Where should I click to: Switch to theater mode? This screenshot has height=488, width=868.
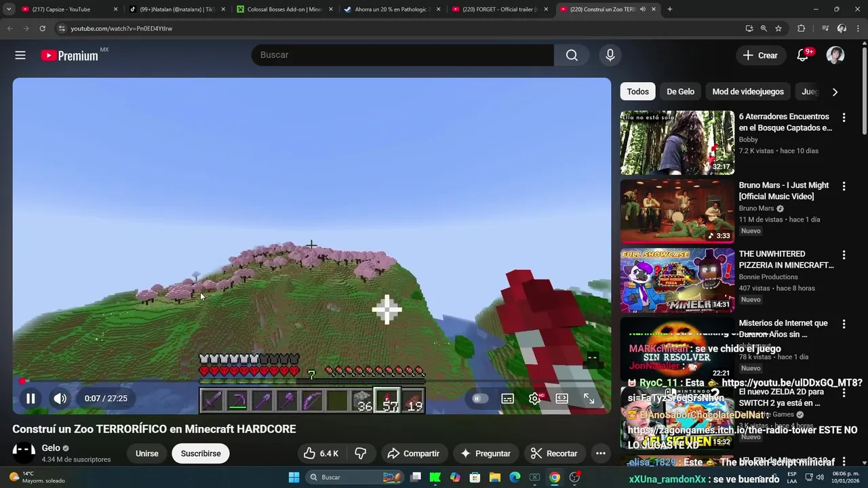tap(562, 399)
